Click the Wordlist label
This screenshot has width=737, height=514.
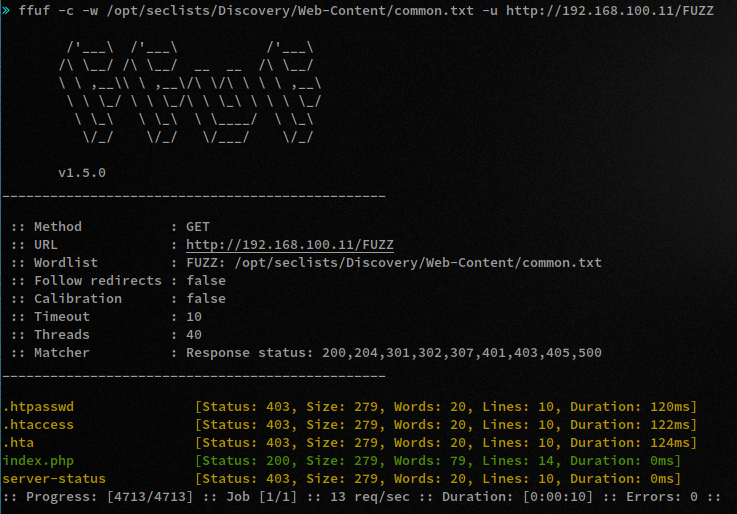66,263
